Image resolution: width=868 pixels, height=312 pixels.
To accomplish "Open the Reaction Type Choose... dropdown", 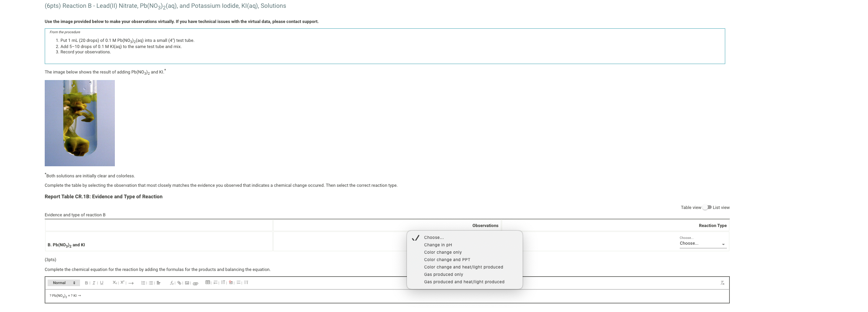I will click(x=703, y=243).
